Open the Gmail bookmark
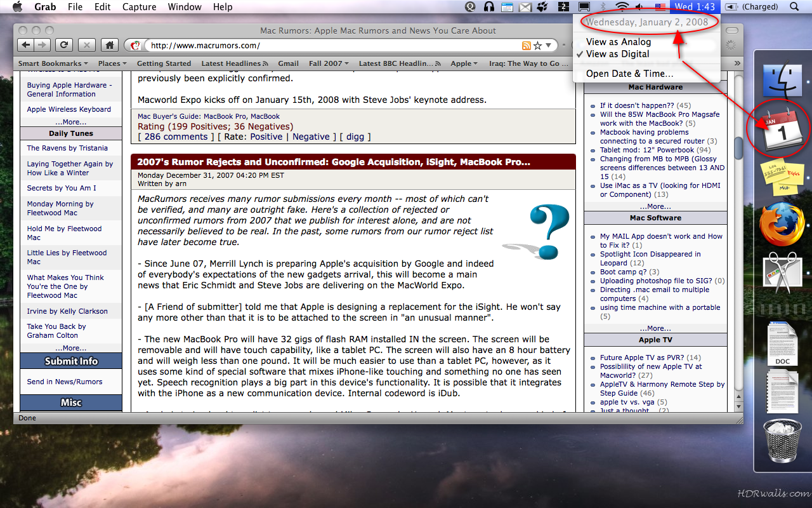This screenshot has height=508, width=812. click(288, 63)
